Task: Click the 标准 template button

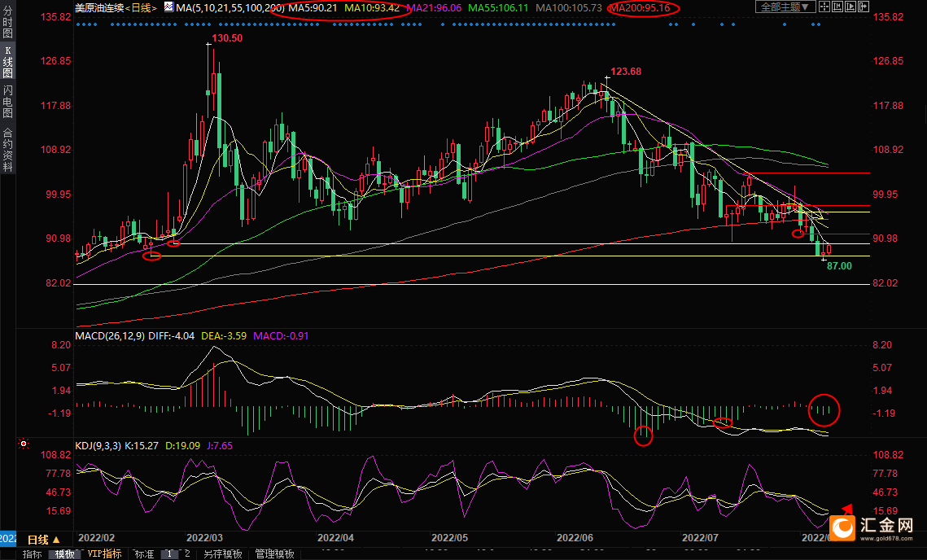Action: point(144,554)
